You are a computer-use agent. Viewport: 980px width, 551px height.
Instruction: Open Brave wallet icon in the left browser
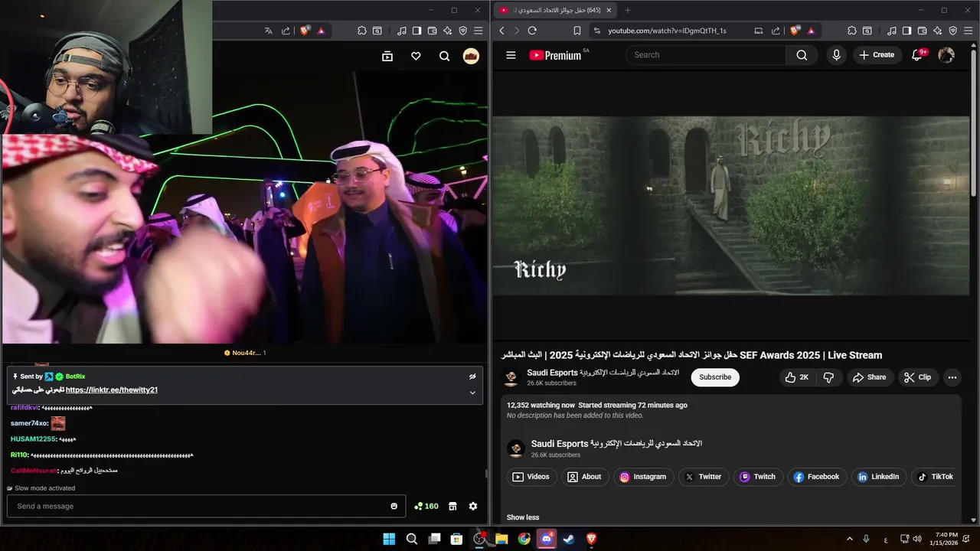(432, 31)
